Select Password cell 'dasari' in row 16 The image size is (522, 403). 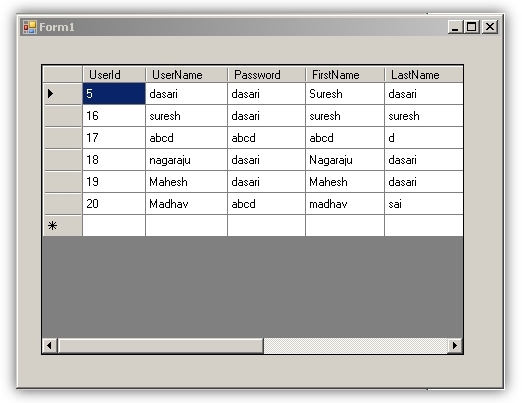tap(267, 116)
